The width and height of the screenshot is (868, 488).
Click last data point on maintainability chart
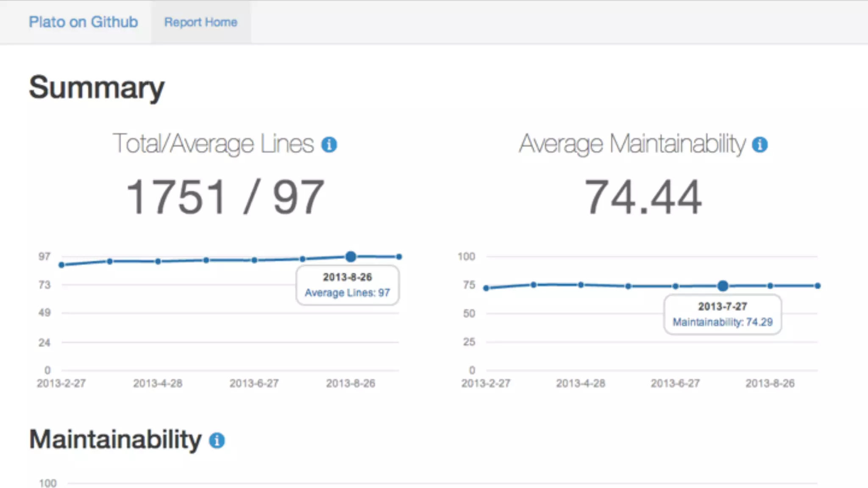[x=818, y=286]
